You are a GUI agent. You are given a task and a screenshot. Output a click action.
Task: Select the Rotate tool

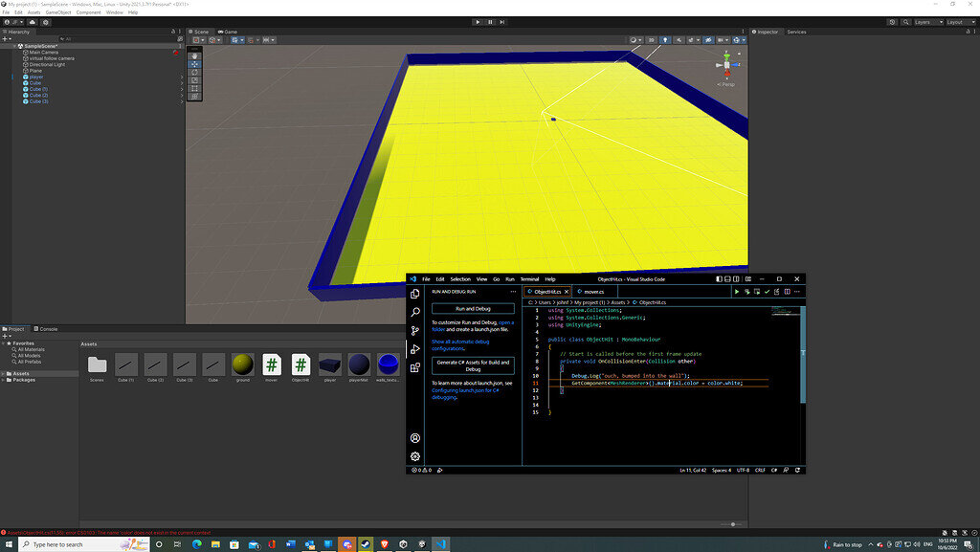pyautogui.click(x=195, y=73)
